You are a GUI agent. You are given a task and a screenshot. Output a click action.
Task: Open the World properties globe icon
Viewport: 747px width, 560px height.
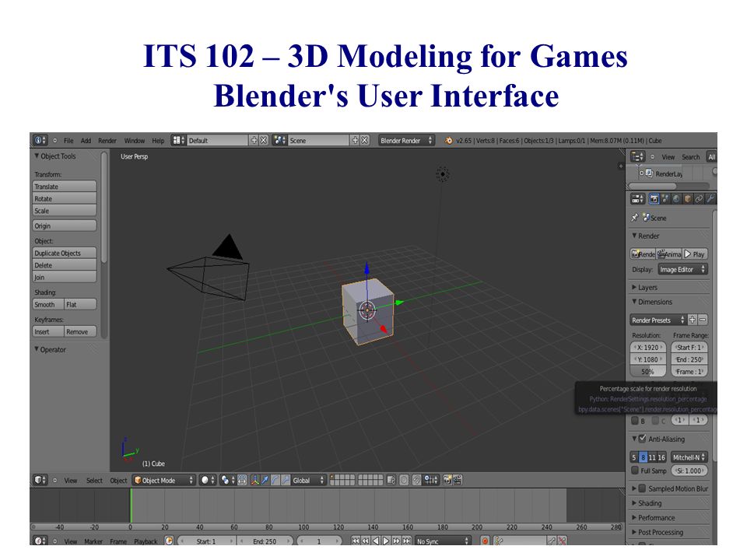(x=676, y=198)
